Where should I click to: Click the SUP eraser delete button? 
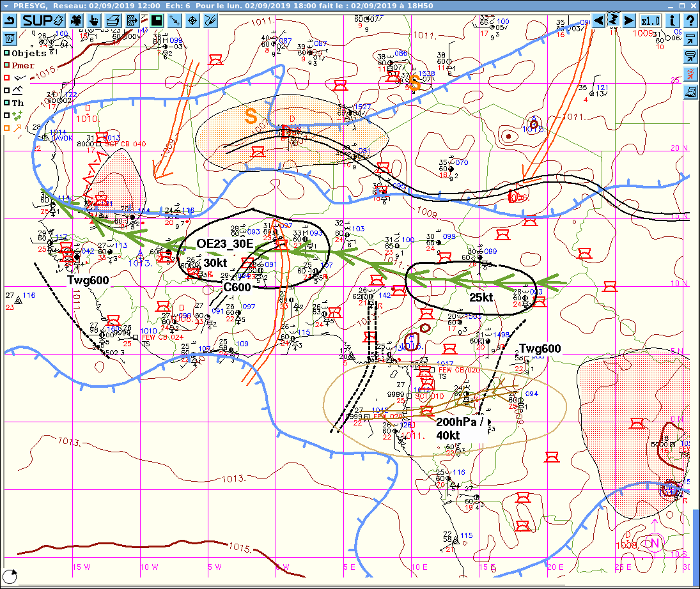click(x=43, y=20)
